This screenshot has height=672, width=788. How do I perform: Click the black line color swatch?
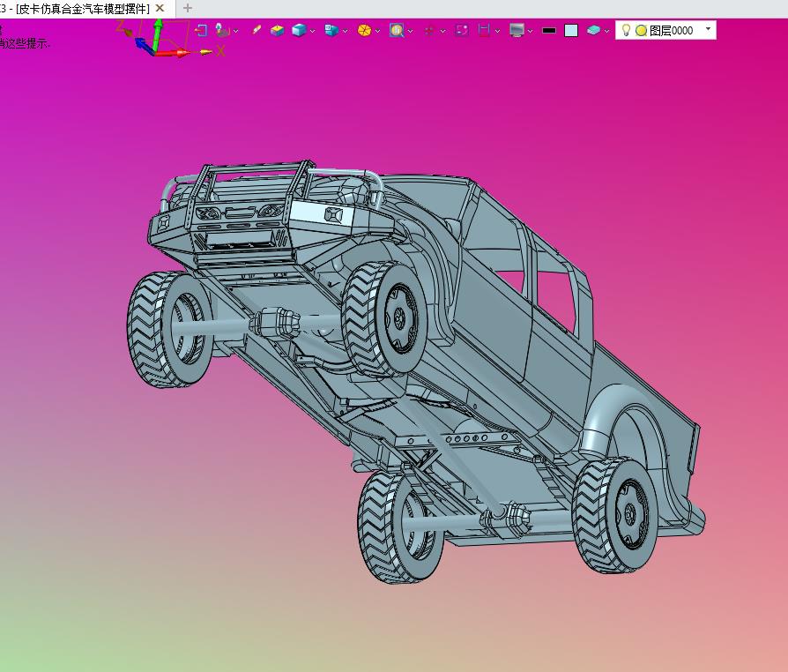(x=549, y=31)
